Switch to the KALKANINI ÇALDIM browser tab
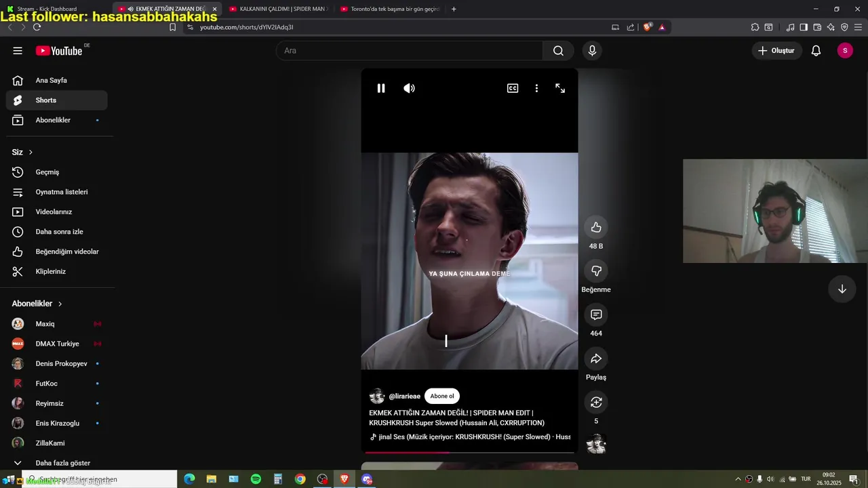Viewport: 868px width, 488px height. [278, 9]
